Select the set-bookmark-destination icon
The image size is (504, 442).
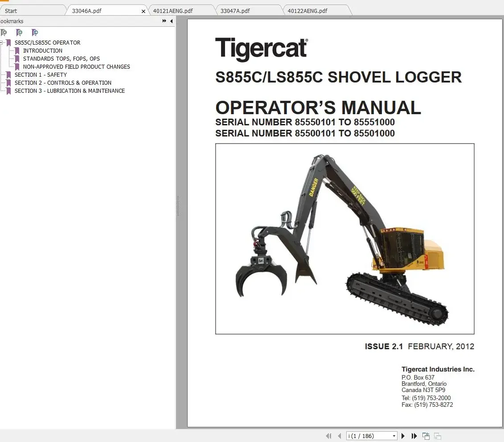[35, 33]
